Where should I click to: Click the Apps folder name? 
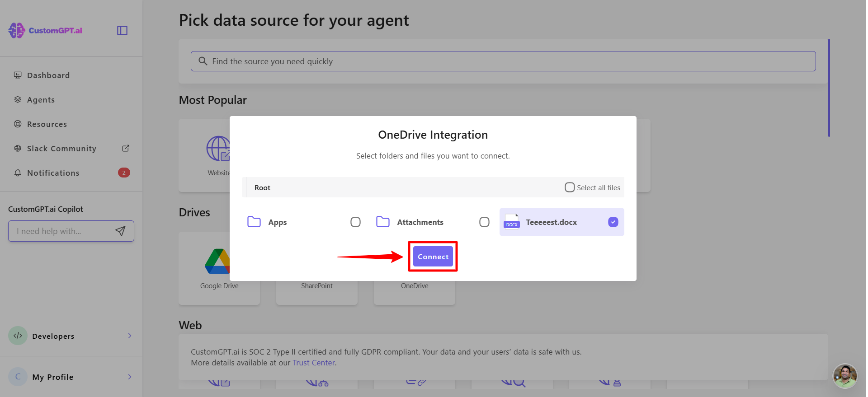[278, 222]
